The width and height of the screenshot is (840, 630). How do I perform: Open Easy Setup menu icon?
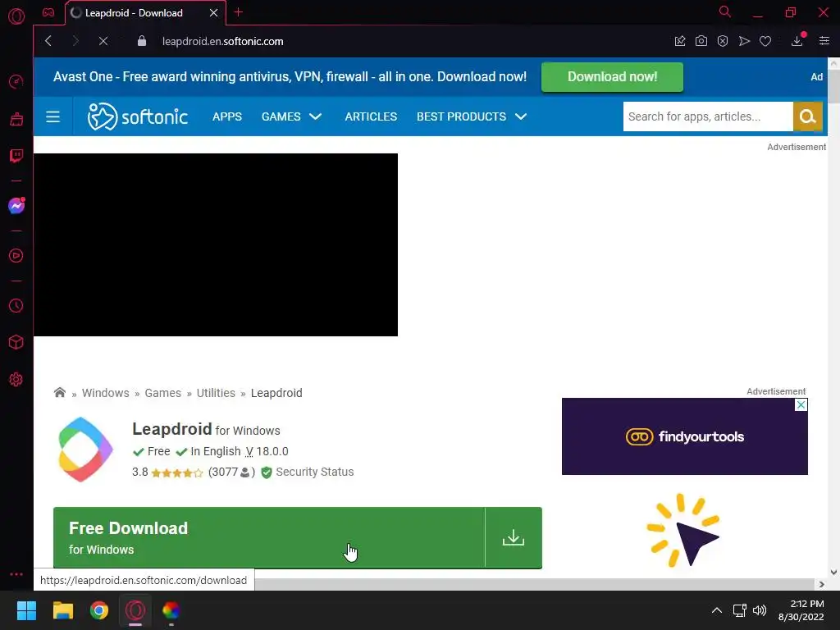pos(824,41)
